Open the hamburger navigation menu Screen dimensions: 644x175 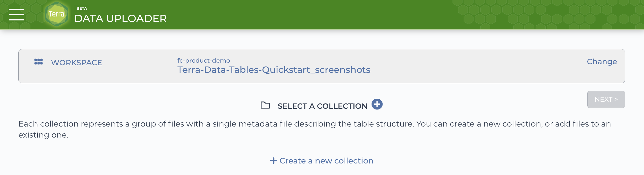pos(16,14)
